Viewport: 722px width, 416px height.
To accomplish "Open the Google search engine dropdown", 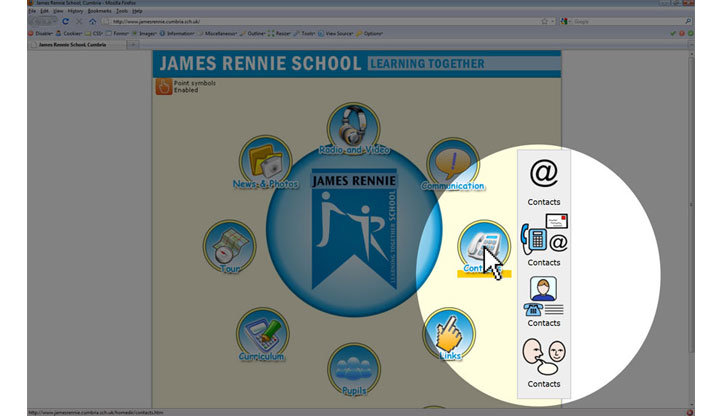I will click(x=564, y=21).
